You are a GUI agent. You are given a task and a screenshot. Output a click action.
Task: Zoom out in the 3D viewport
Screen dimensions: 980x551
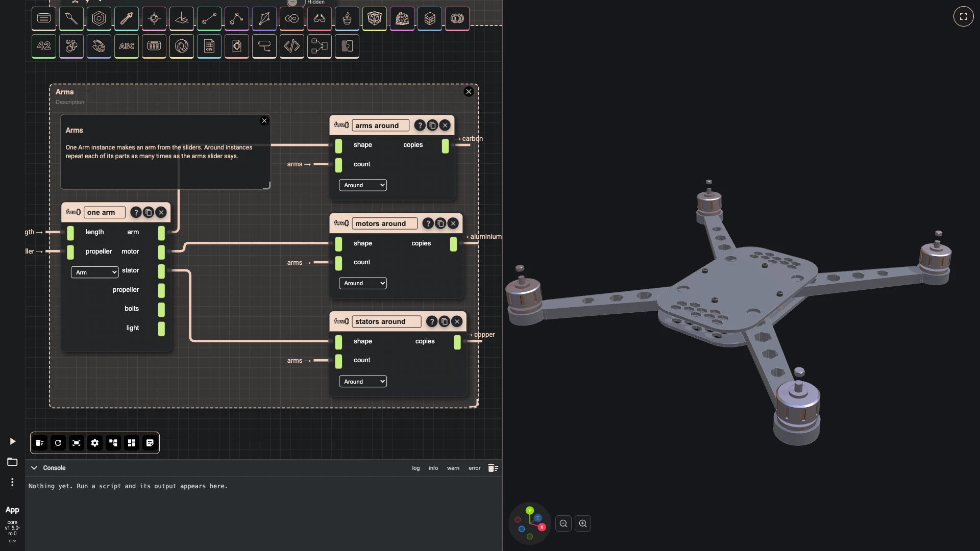563,523
